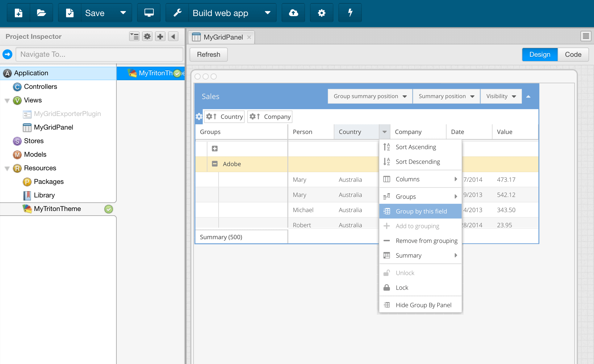The height and width of the screenshot is (364, 594).
Task: Focus the Navigate To input field
Action: (99, 54)
